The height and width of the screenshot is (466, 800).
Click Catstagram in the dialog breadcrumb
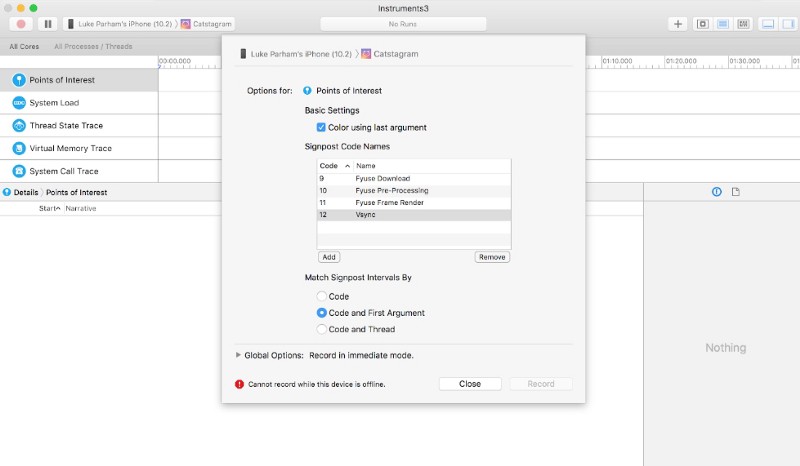[390, 54]
